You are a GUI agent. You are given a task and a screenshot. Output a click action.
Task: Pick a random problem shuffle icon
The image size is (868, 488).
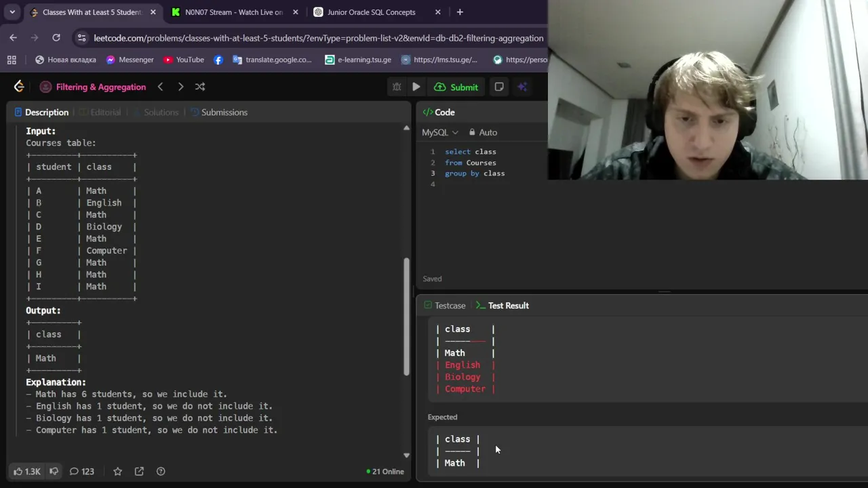coord(200,87)
